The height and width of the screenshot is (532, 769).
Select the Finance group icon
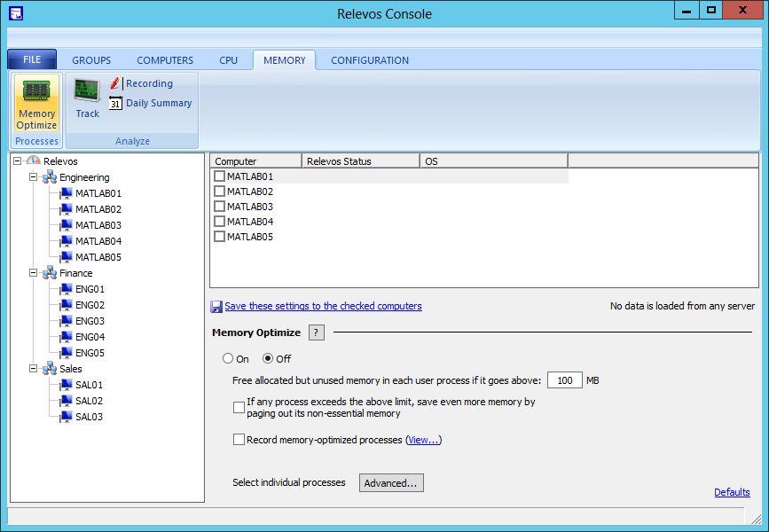[x=50, y=272]
